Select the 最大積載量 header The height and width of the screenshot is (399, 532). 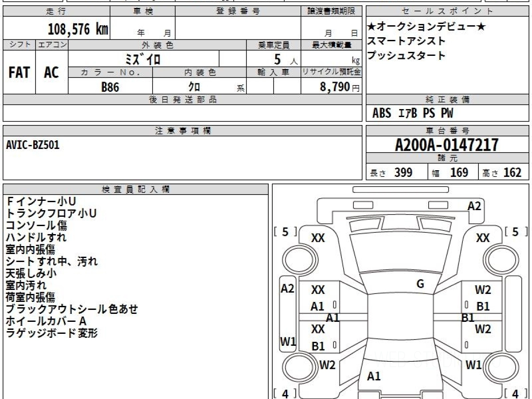pos(332,45)
